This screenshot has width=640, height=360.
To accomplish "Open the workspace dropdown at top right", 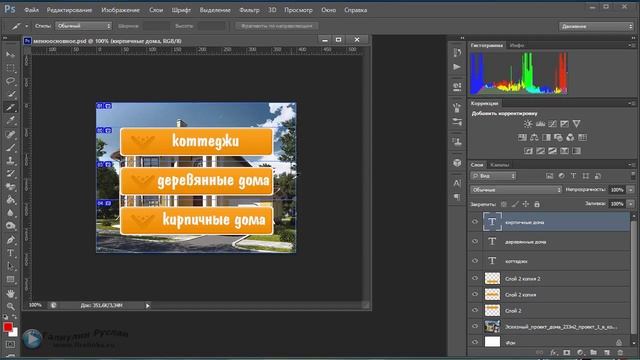I will coord(596,26).
